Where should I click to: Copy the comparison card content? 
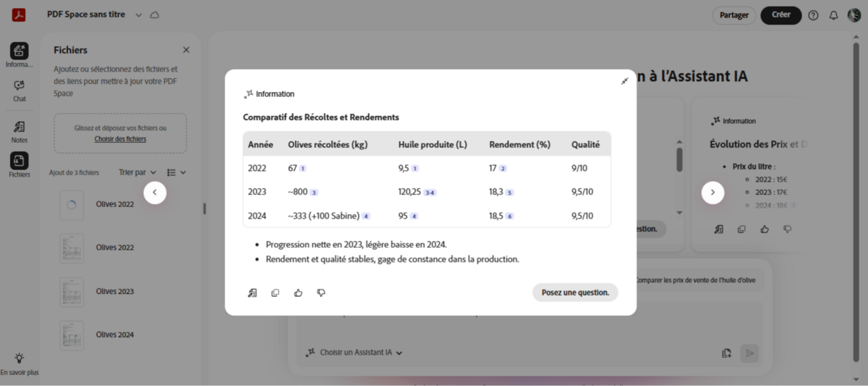coord(275,293)
